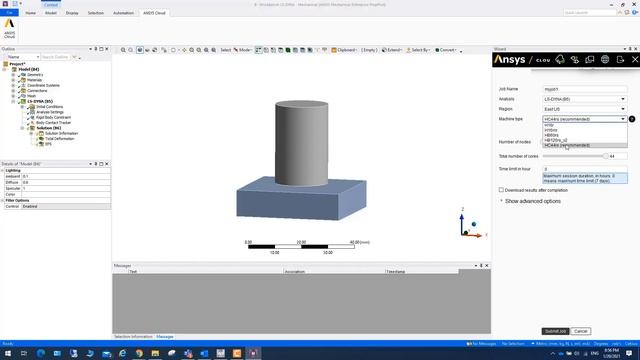Click the Extend toolbar button
This screenshot has height=360, width=640.
click(x=391, y=50)
